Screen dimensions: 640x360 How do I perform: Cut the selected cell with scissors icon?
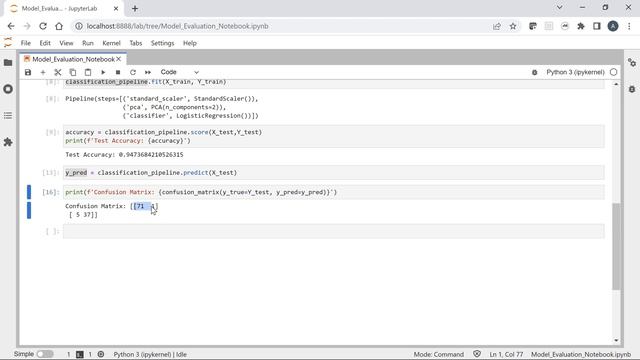(58, 72)
